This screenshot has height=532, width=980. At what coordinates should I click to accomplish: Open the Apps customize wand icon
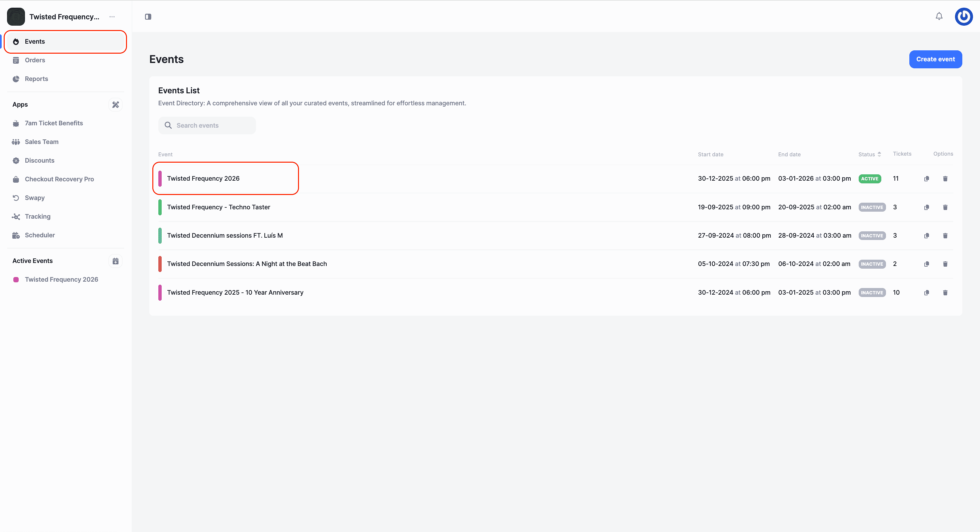point(116,105)
